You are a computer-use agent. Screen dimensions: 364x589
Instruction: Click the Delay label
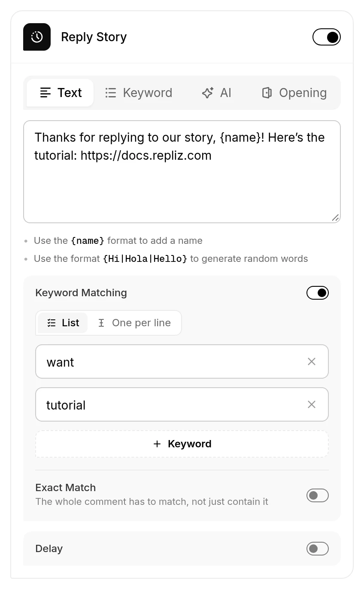coord(49,549)
